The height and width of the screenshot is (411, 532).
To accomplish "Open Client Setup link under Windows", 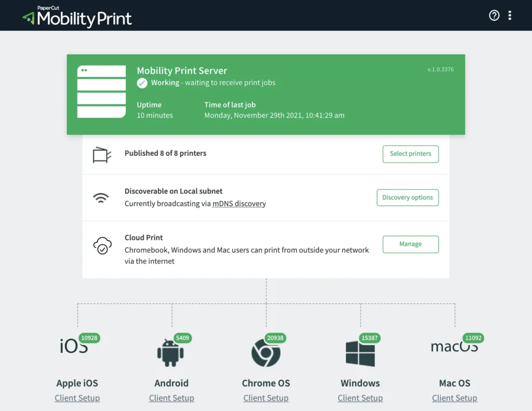I will tap(360, 398).
